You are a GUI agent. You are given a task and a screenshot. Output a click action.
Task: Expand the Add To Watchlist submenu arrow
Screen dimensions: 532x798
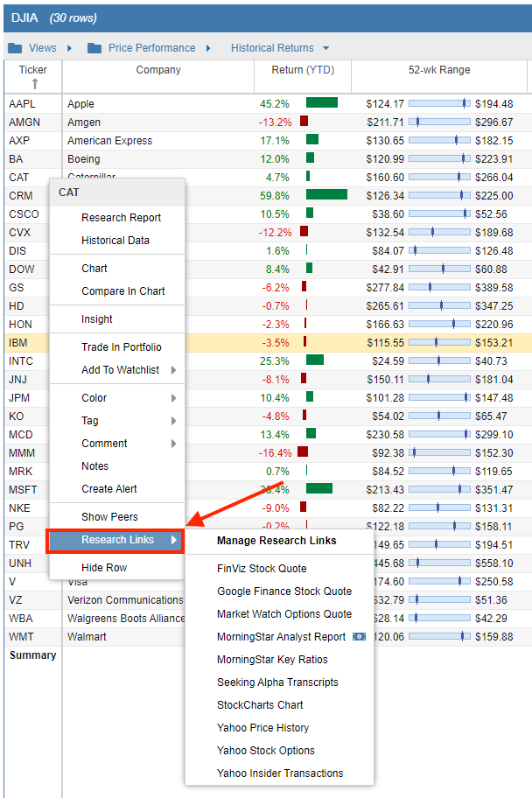coord(173,370)
